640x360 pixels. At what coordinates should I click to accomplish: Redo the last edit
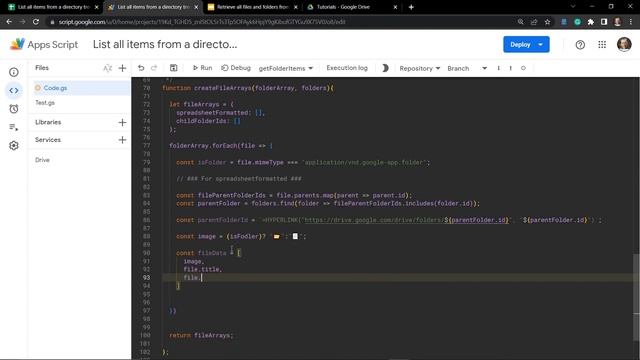click(154, 68)
